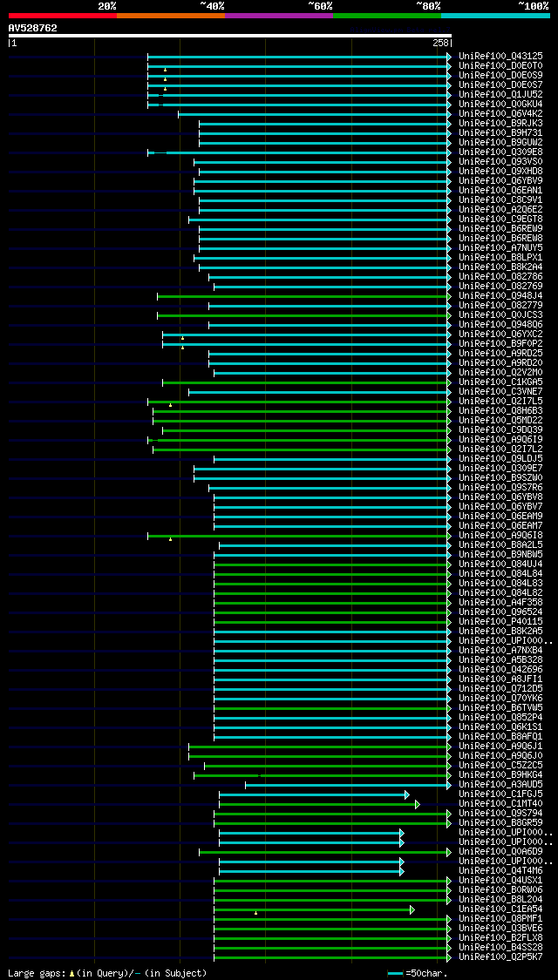Select the UniRef100_Q9XHD8 label

point(500,172)
